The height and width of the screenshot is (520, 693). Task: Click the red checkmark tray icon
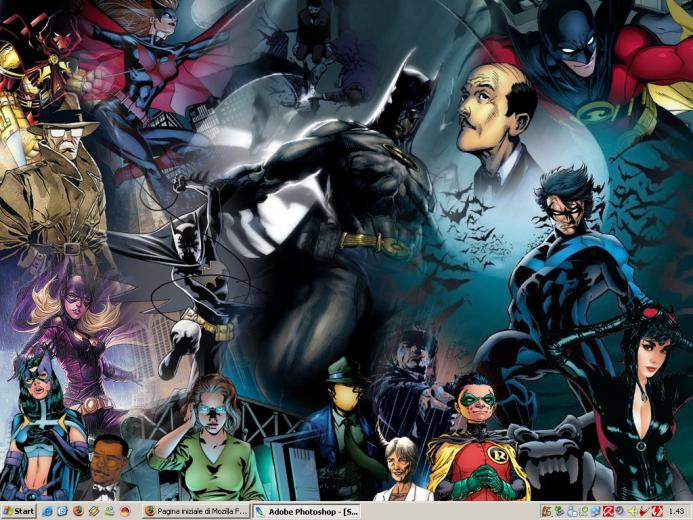click(x=644, y=512)
